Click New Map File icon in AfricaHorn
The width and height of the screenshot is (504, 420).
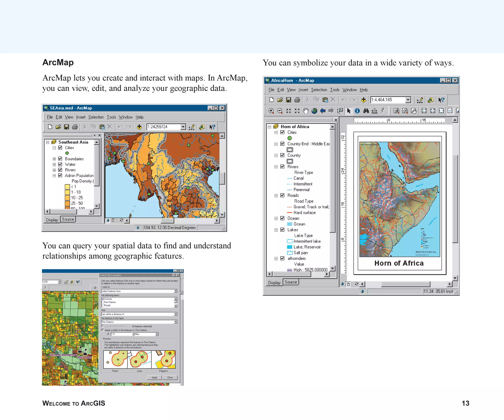pos(271,100)
